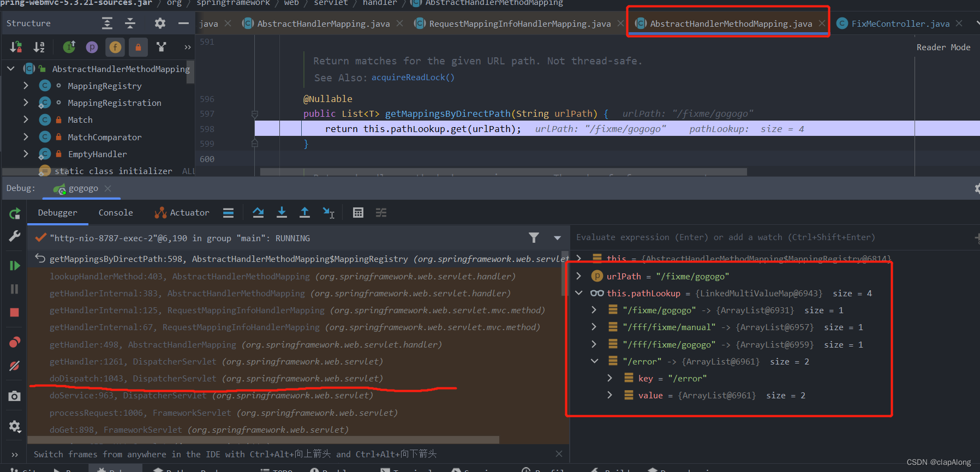Close the gogogo debug session tab
This screenshot has height=472, width=980.
pos(107,188)
